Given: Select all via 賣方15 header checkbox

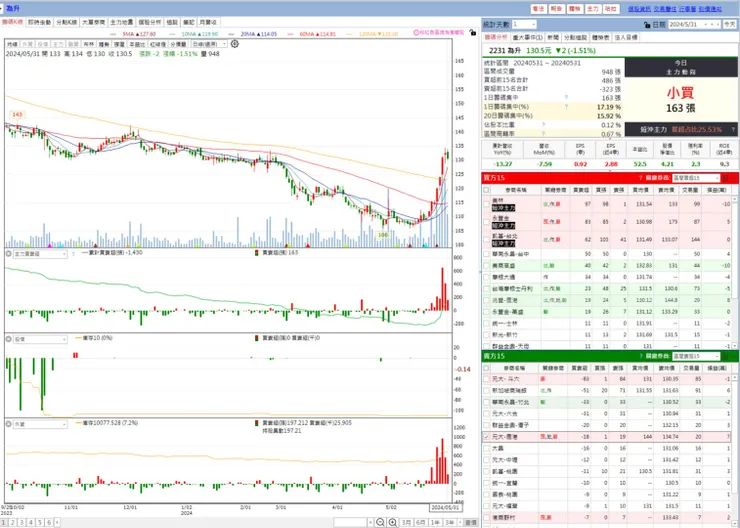Looking at the screenshot, I should pos(487,368).
